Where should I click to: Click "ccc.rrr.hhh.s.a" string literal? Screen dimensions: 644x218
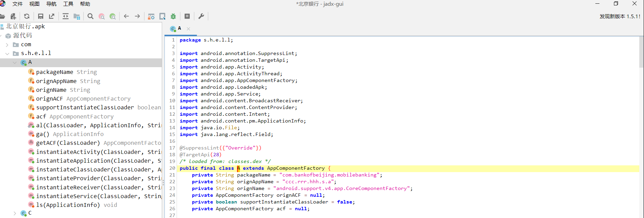click(308, 182)
